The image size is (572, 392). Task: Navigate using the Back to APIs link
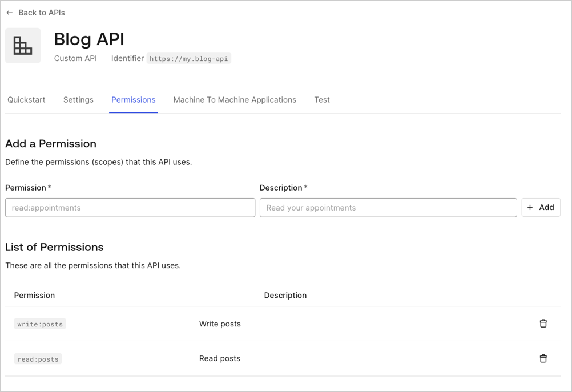pyautogui.click(x=41, y=12)
